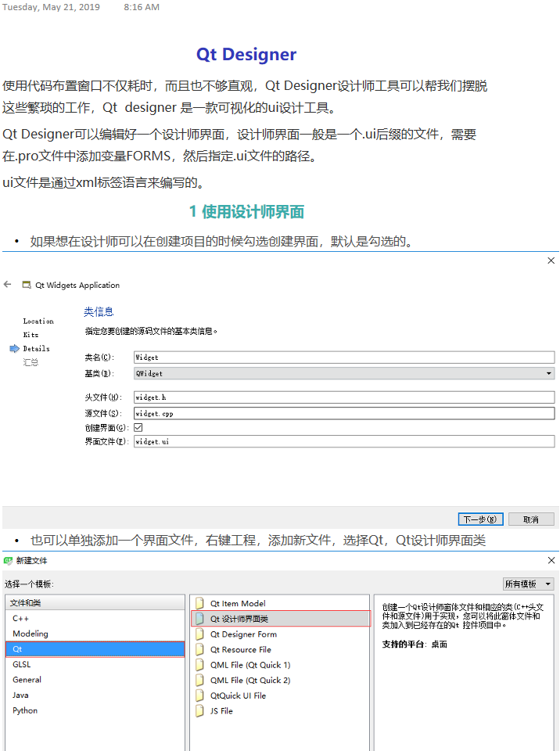Click the Qt 设计师界面类 file icon
560x751 pixels.
[199, 619]
